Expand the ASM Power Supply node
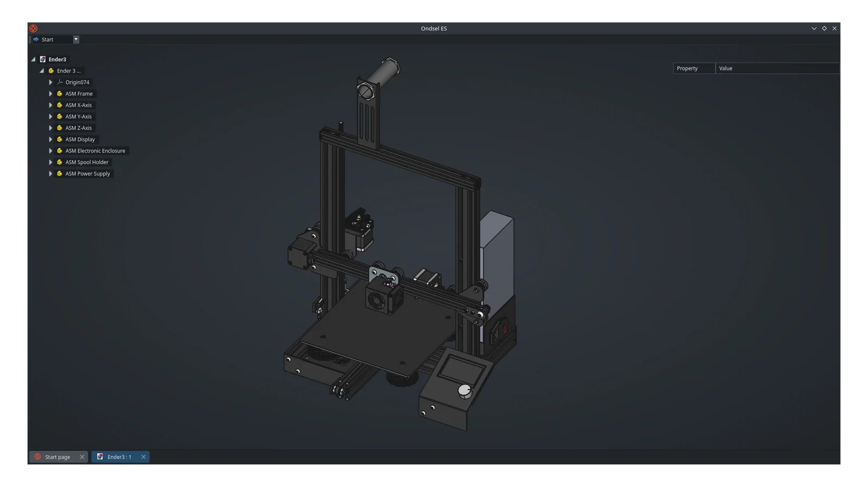 tap(50, 173)
